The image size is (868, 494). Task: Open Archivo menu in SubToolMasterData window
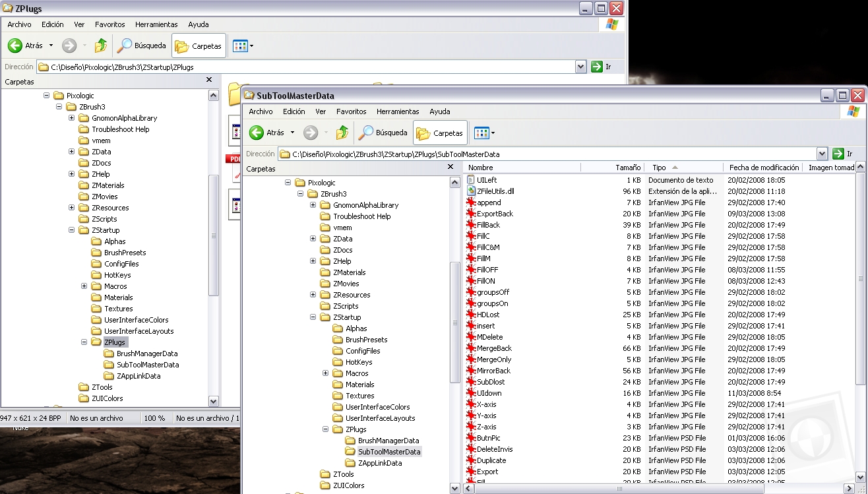pyautogui.click(x=261, y=111)
